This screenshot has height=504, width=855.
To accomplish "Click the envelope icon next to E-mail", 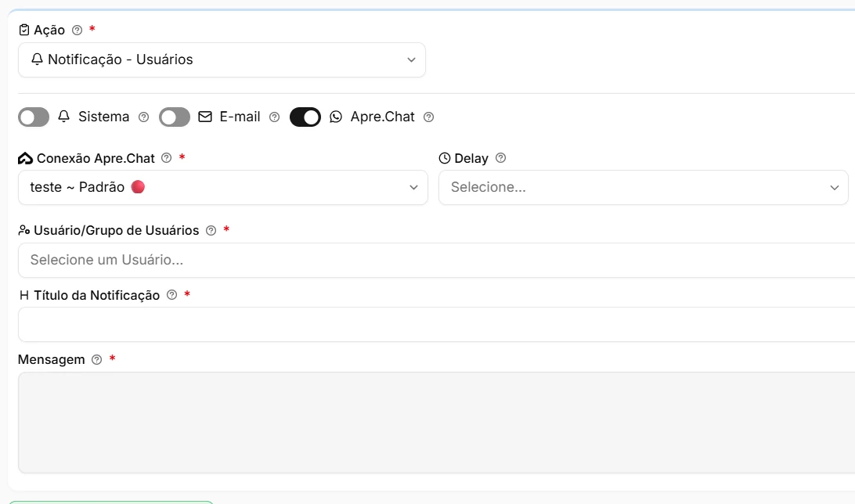I will 205,117.
